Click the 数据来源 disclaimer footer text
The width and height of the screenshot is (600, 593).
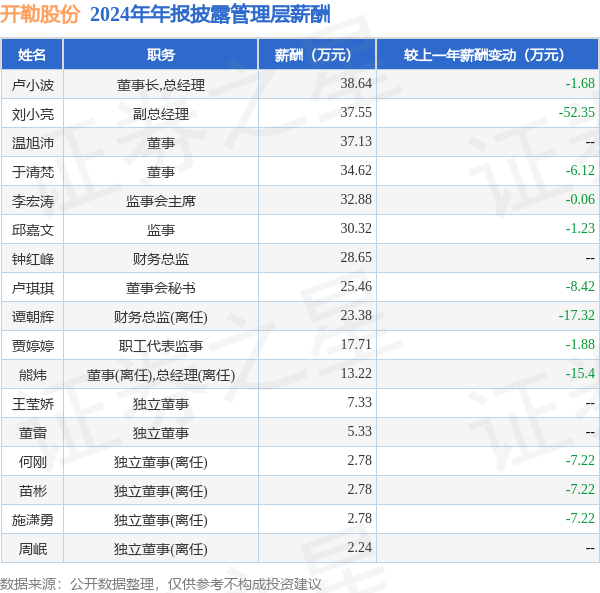[x=161, y=584]
